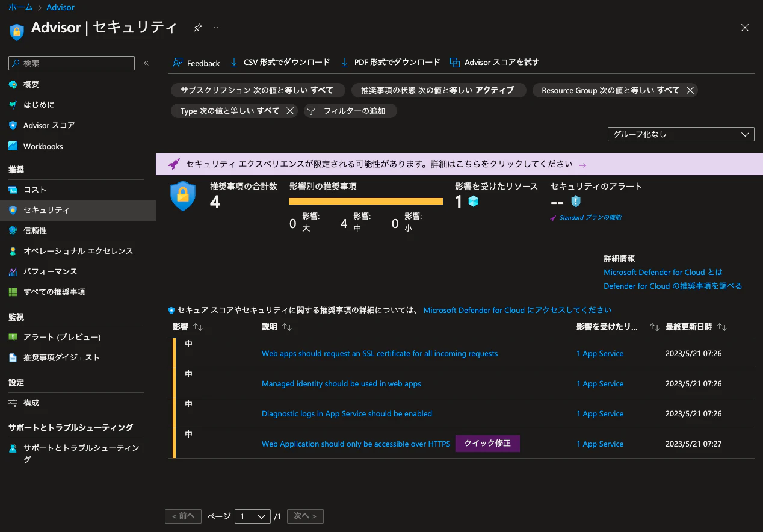The image size is (763, 532).
Task: Close the Advisor blade with X
Action: (x=745, y=28)
